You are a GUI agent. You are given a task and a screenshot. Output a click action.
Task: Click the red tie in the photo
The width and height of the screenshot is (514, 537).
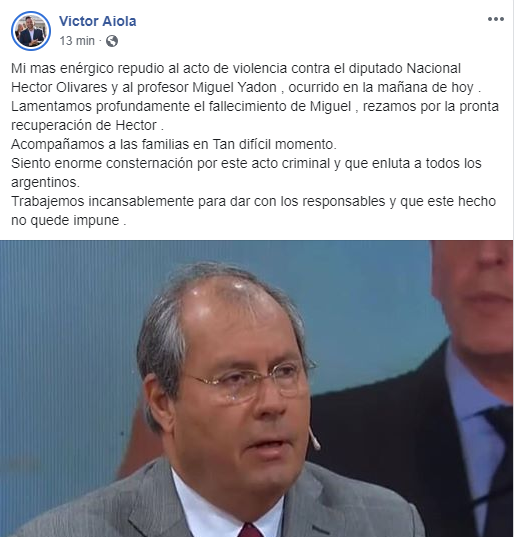[x=251, y=529]
